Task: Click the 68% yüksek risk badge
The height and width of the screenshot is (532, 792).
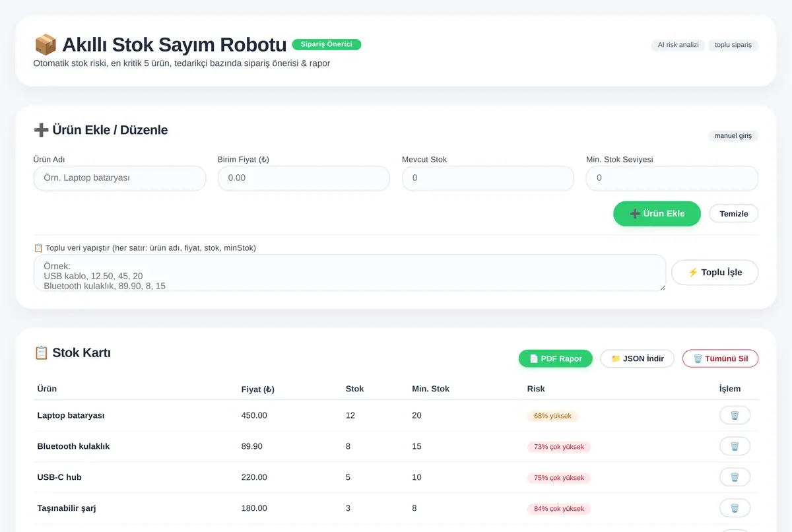Action: [552, 416]
